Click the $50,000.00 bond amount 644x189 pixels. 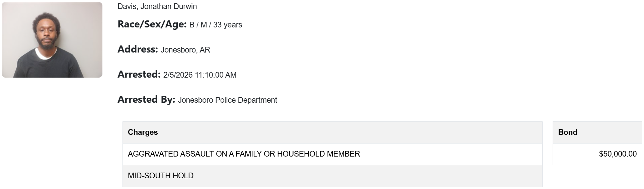618,154
